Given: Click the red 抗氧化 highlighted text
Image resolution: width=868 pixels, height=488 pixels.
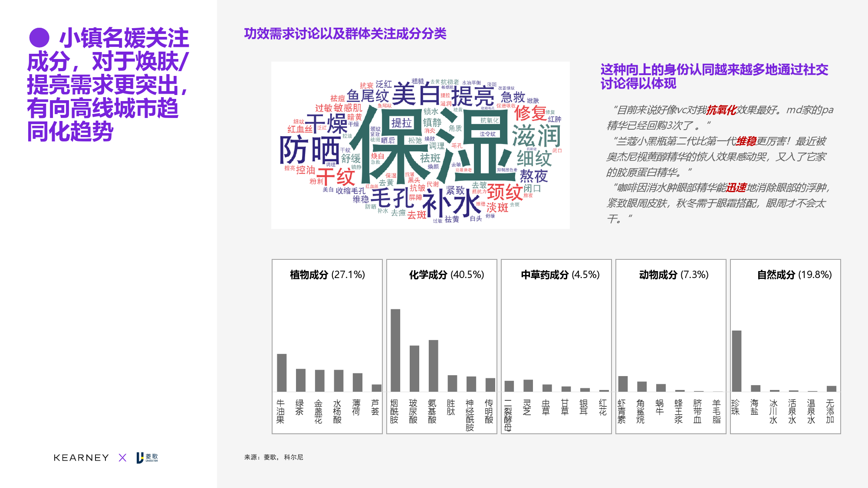Looking at the screenshot, I should (721, 110).
